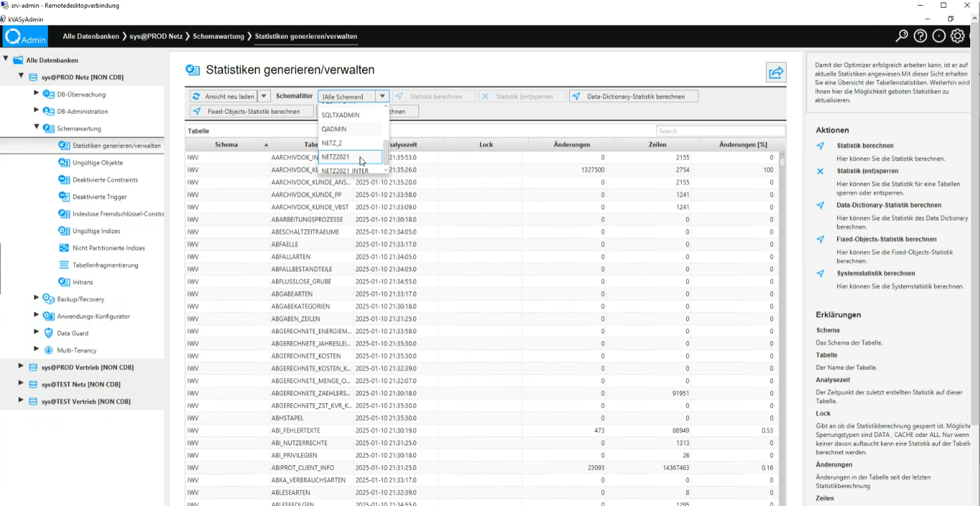Screen dimensions: 980x506
Task: Expand the DB-Überwachung tree node
Action: pos(36,93)
